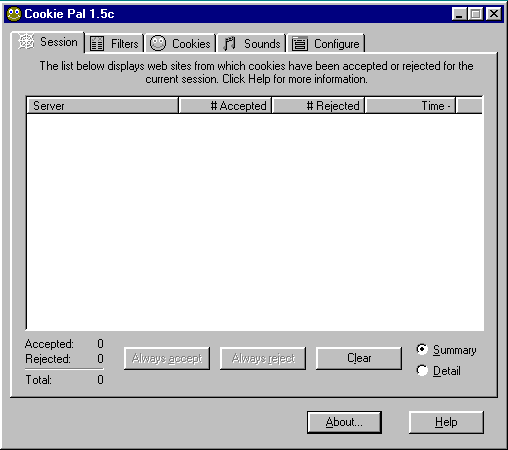Select the Detail radio button
This screenshot has height=450, width=508.
(x=422, y=370)
